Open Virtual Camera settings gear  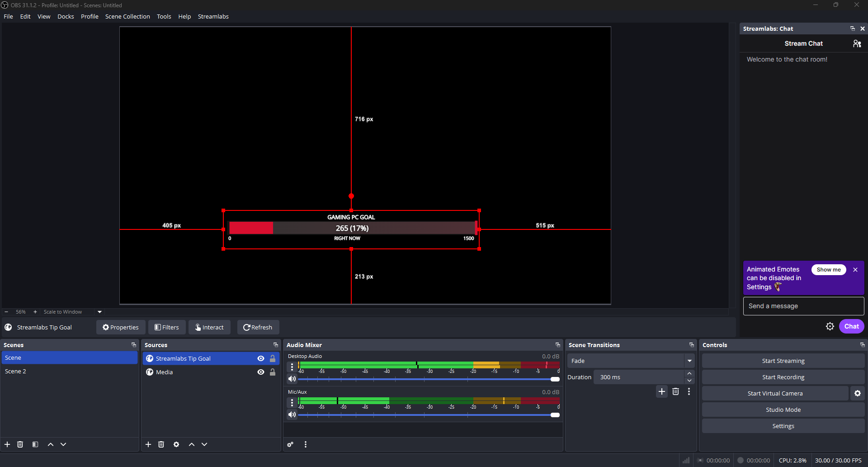pyautogui.click(x=857, y=393)
